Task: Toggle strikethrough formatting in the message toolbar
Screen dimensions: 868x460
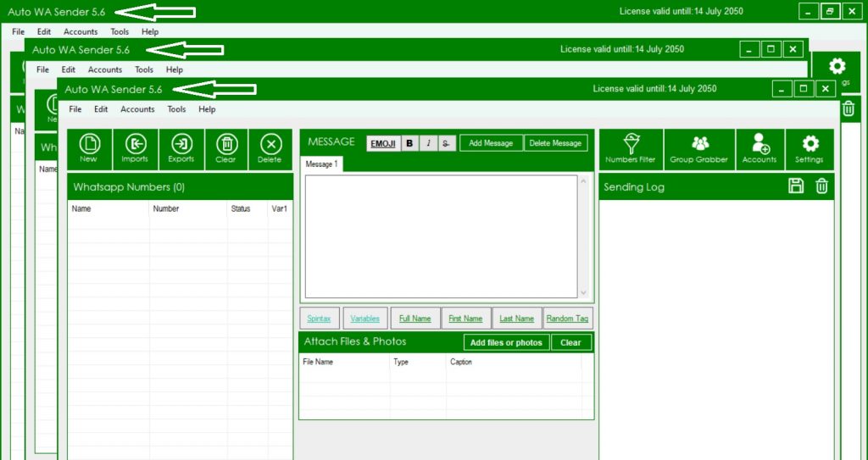Action: [447, 143]
